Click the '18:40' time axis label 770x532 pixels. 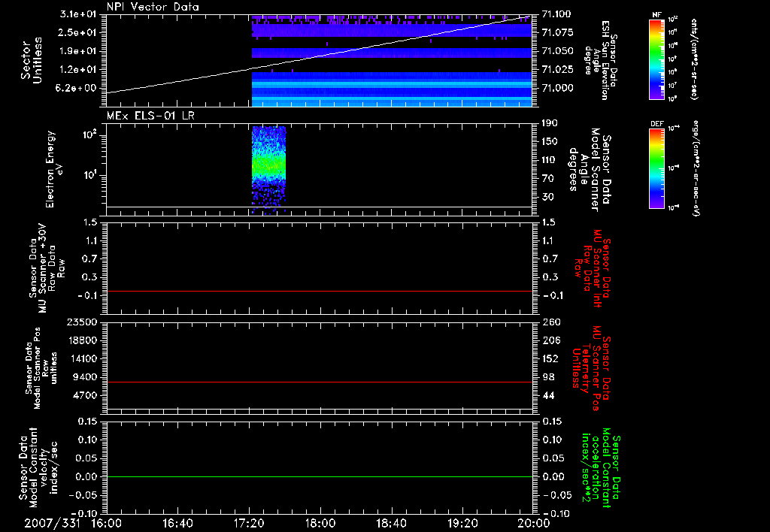(x=391, y=524)
